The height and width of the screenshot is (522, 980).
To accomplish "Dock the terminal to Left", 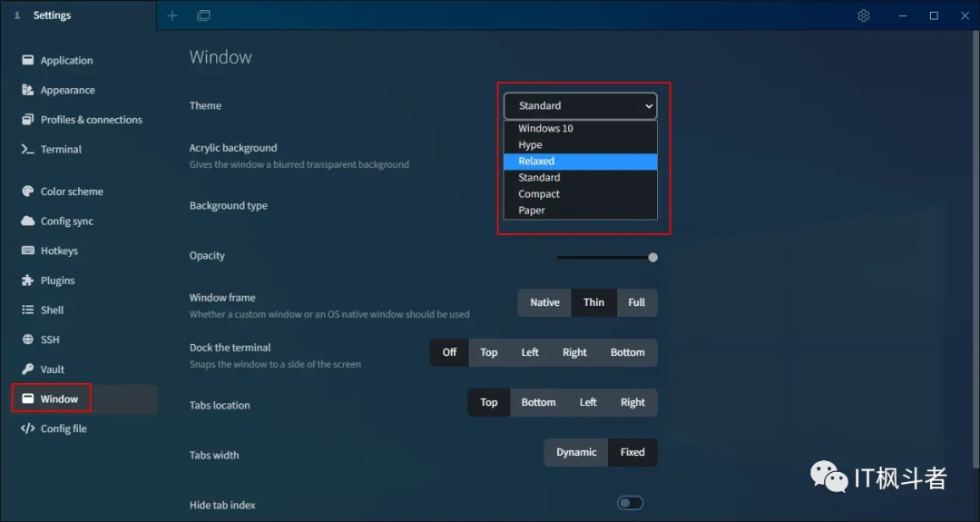I will click(x=530, y=352).
